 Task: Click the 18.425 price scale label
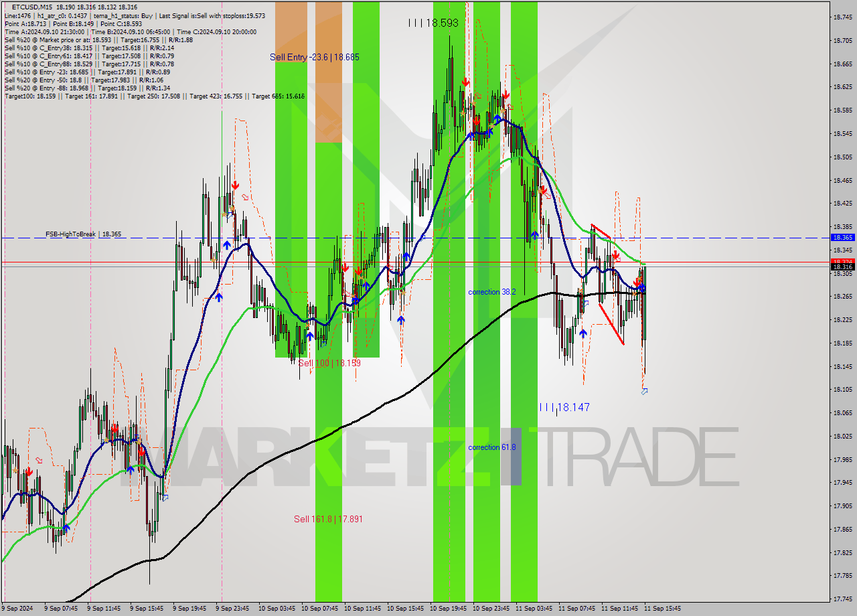tap(842, 204)
